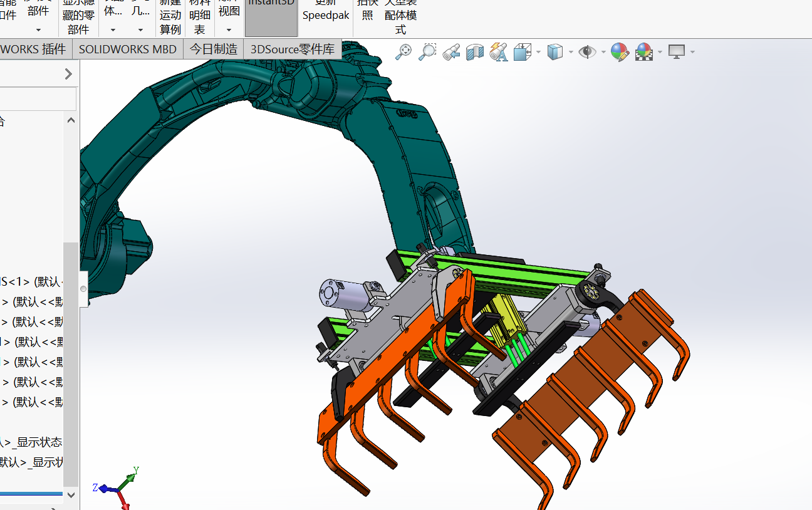Select tree item ending '认>_显示状态'
The width and height of the screenshot is (812, 510).
tap(31, 442)
